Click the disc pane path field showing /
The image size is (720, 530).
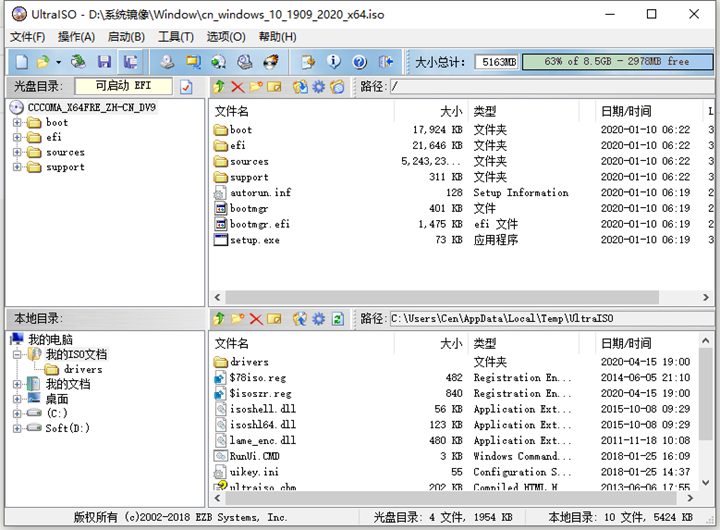pyautogui.click(x=552, y=86)
